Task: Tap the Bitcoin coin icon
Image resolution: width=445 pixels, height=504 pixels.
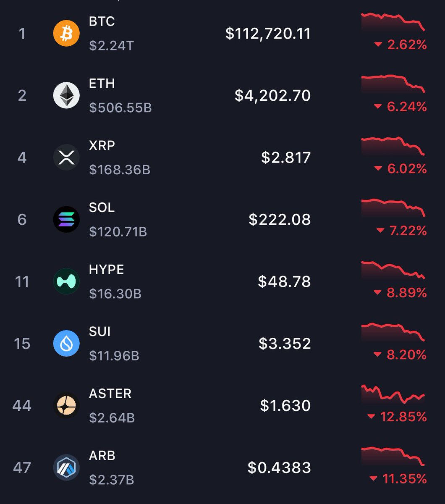Action: [x=66, y=33]
